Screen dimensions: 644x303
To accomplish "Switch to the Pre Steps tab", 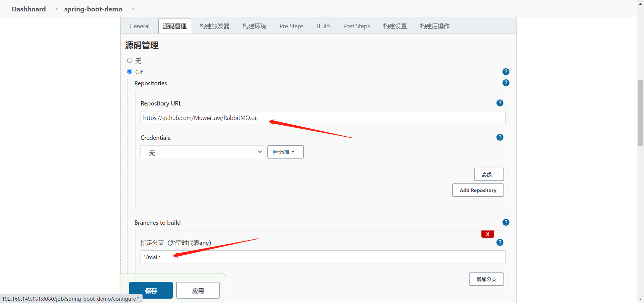I will pyautogui.click(x=291, y=26).
